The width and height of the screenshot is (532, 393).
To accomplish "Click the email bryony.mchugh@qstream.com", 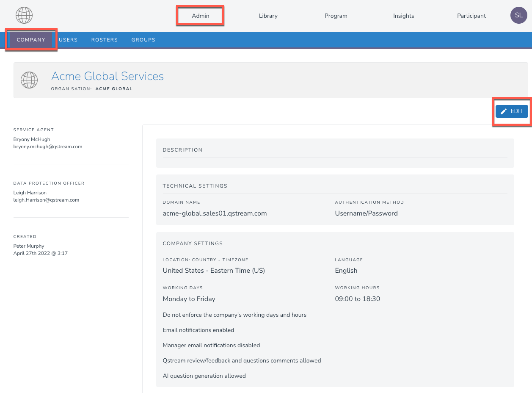I will 48,147.
